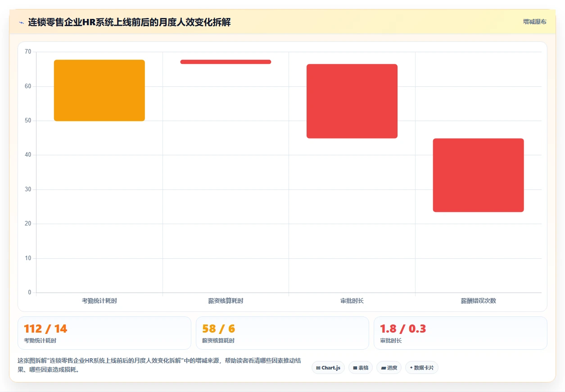Image resolution: width=565 pixels, height=392 pixels.
Task: Click the 薪酬错误次数 x-axis label
Action: (x=479, y=301)
